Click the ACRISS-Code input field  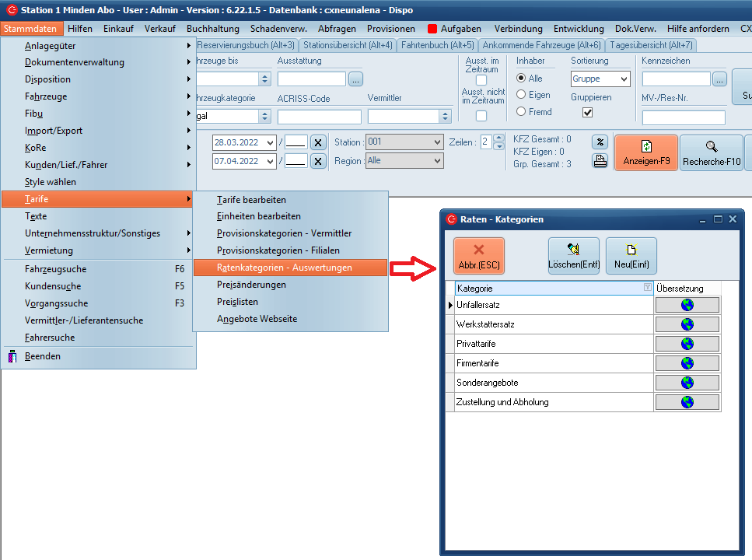[319, 117]
